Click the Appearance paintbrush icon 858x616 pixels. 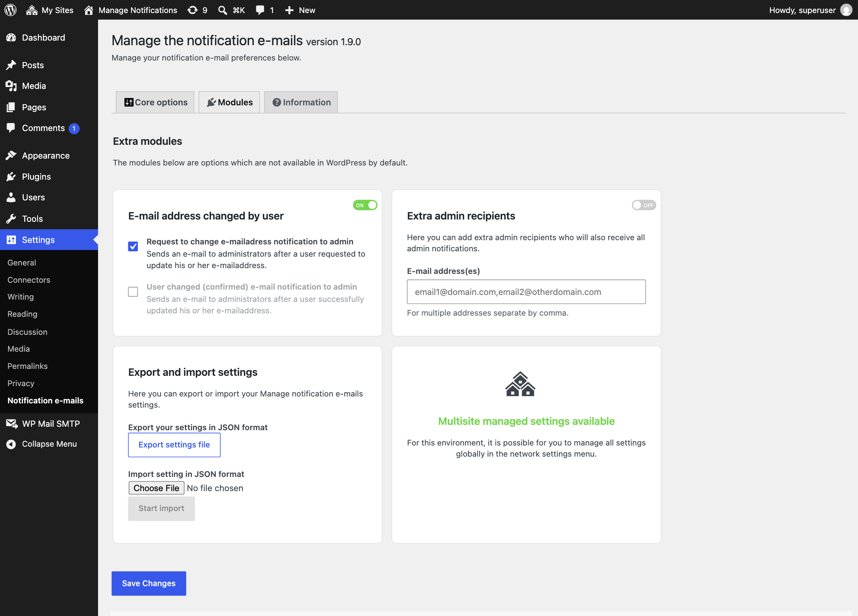(11, 156)
